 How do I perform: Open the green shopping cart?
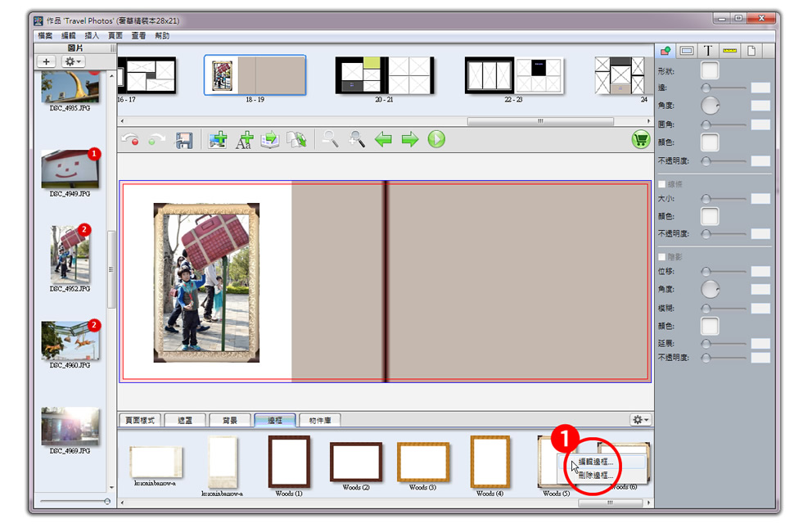point(640,139)
